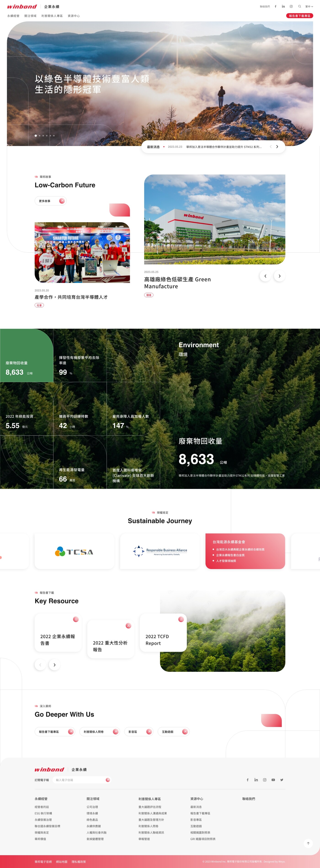Select the Clarivate 全球百大創新機構 tile
This screenshot has width=320, height=868.
pyautogui.click(x=133, y=462)
